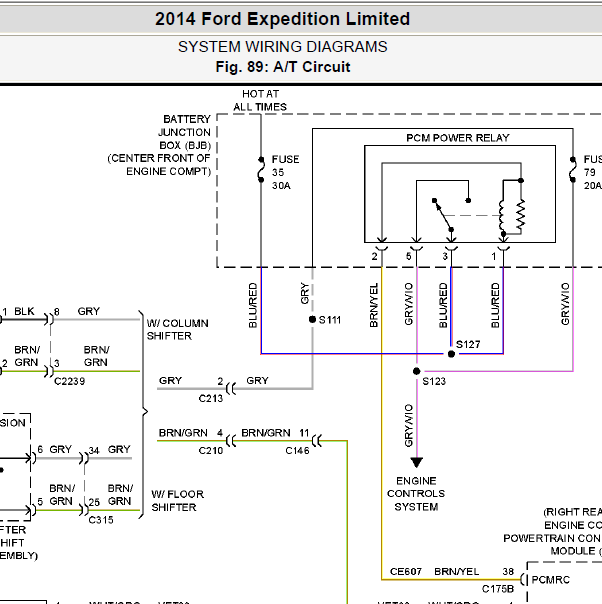The height and width of the screenshot is (604, 602).
Task: Click the "C2239" connector label
Action: click(69, 381)
